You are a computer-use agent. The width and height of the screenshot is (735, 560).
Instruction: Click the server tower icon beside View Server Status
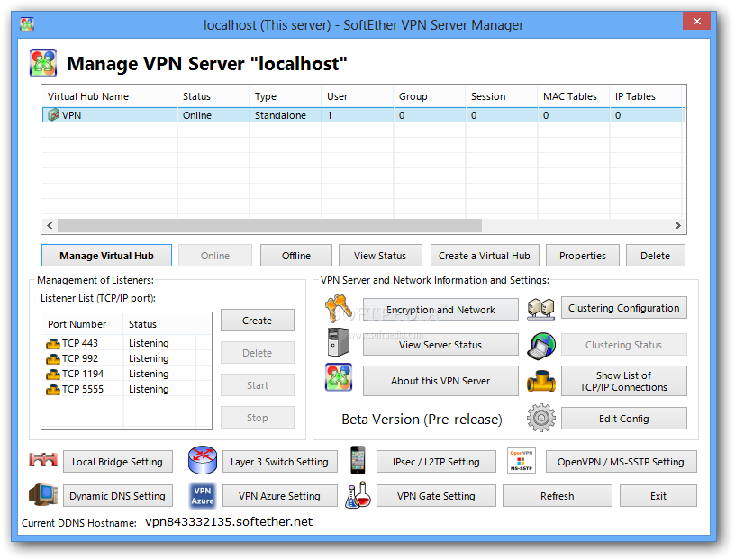pyautogui.click(x=339, y=342)
